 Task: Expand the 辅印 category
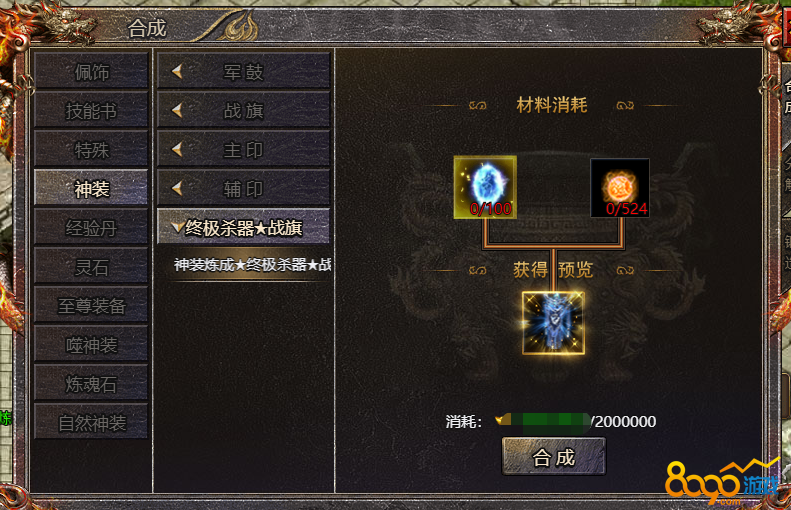244,189
